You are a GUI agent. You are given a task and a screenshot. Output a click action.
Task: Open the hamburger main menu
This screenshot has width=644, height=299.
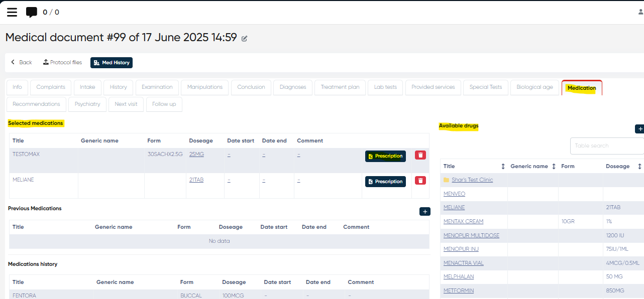pyautogui.click(x=12, y=12)
